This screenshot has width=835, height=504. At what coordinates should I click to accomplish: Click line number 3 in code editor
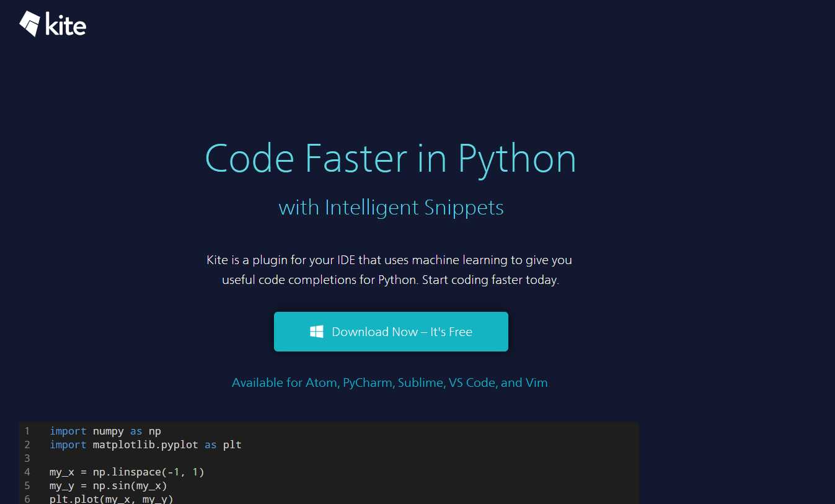[27, 458]
